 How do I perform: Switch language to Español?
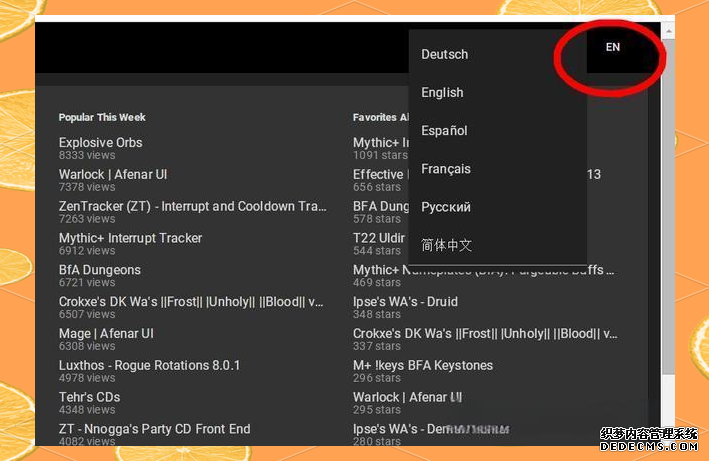[444, 131]
